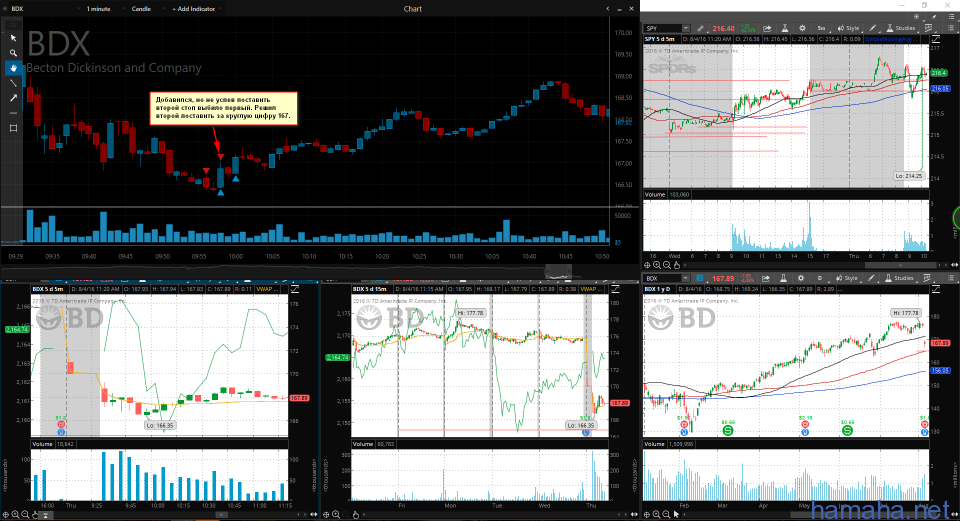Click zoom in icon below SPY chart
This screenshot has width=960, height=521.
657,265
